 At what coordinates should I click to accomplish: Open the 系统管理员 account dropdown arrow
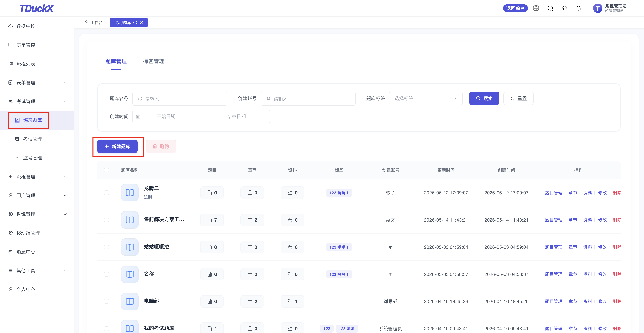[632, 8]
